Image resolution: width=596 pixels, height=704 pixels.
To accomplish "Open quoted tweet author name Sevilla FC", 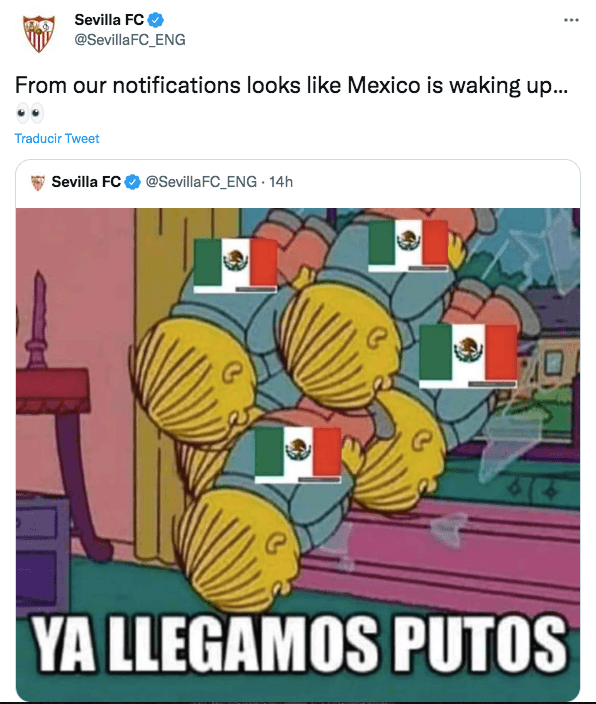I will pyautogui.click(x=86, y=182).
